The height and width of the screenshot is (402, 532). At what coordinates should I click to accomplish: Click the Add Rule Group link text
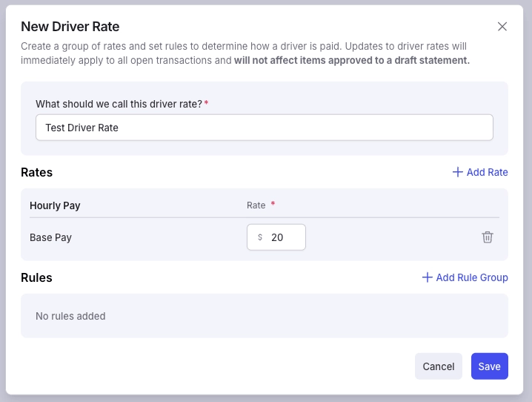coord(472,277)
